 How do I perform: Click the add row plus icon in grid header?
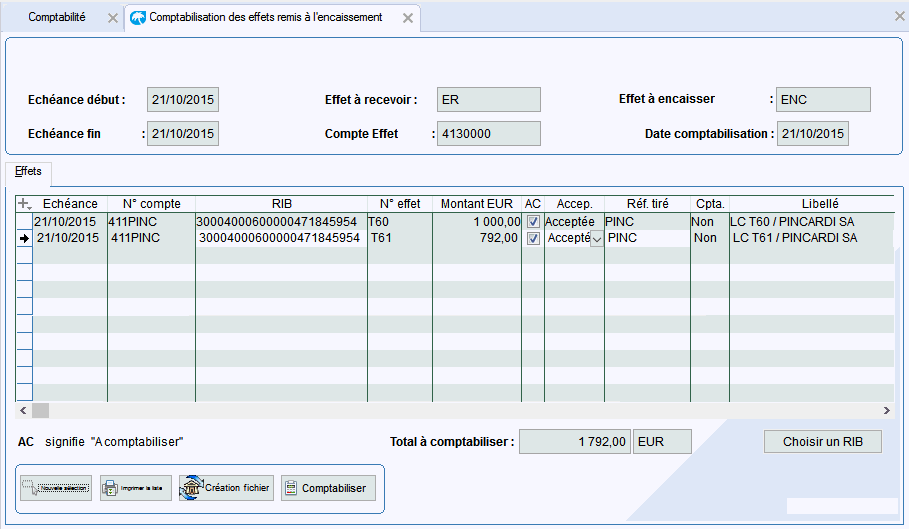pyautogui.click(x=25, y=204)
